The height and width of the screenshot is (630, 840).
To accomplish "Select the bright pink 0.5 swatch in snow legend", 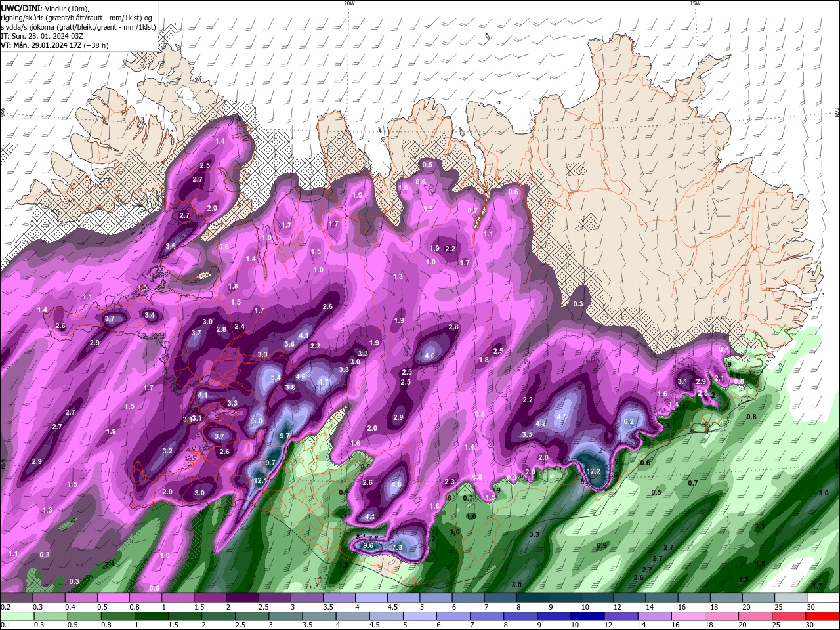I will [113, 598].
